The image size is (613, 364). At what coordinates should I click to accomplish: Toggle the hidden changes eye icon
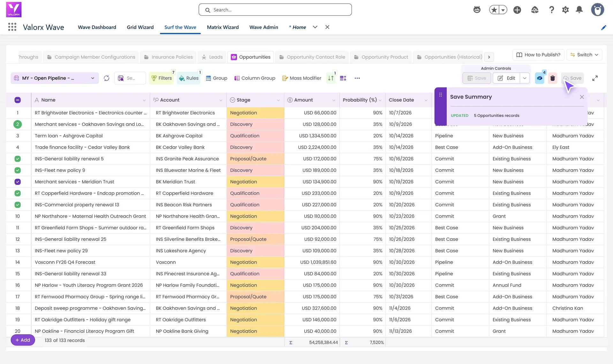click(540, 78)
